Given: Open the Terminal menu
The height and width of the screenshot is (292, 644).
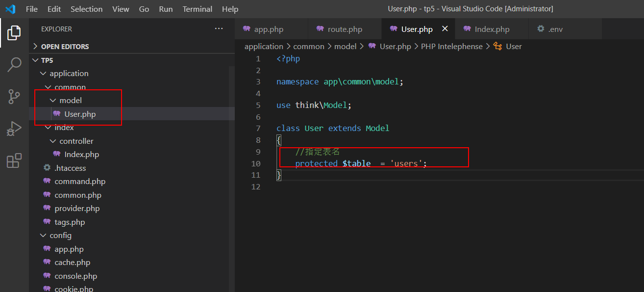Looking at the screenshot, I should 198,9.
